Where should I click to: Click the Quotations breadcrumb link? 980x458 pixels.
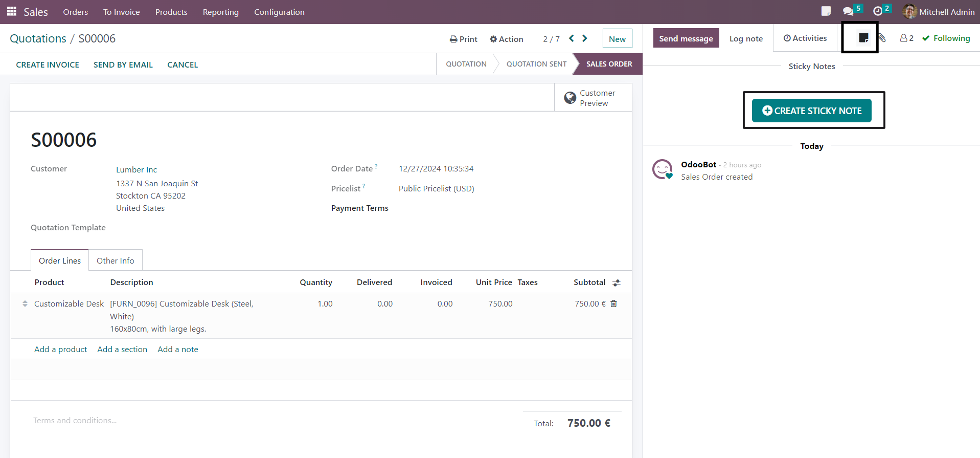click(38, 38)
